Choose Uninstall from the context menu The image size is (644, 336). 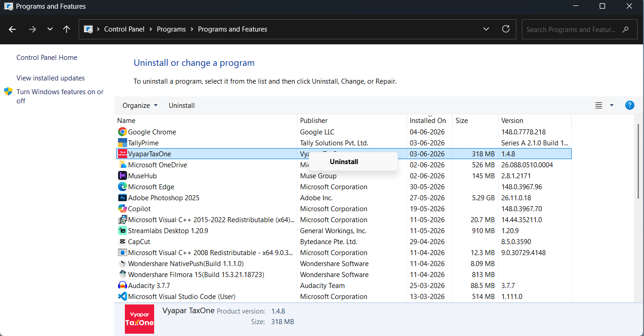[x=344, y=162]
